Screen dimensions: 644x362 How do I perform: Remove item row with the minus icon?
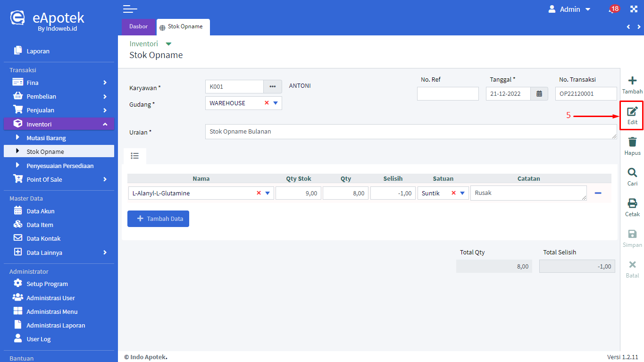598,193
